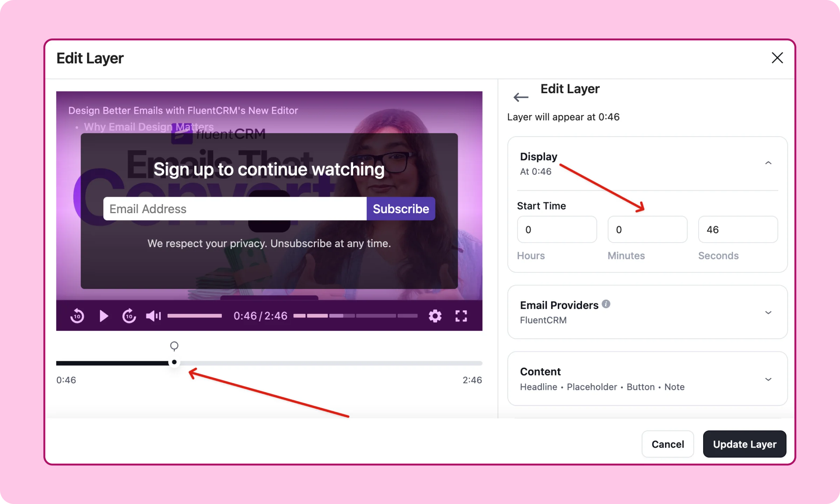Click the 'Why Email Design Matters' chapter text

click(x=149, y=127)
